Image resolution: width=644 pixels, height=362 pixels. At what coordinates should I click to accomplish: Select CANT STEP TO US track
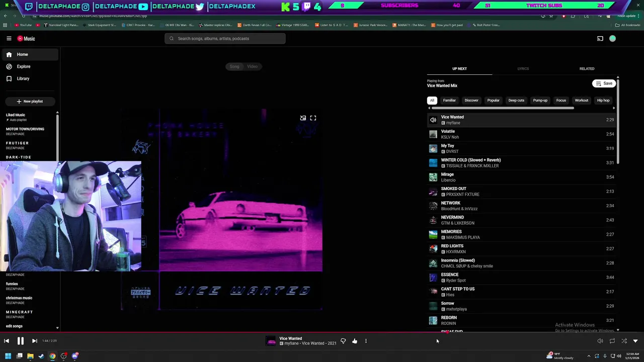pos(521,292)
